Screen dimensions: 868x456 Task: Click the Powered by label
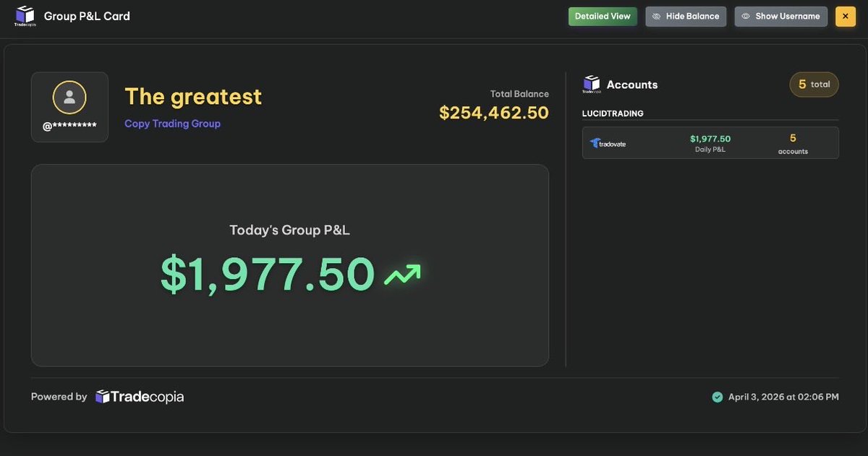pos(59,397)
